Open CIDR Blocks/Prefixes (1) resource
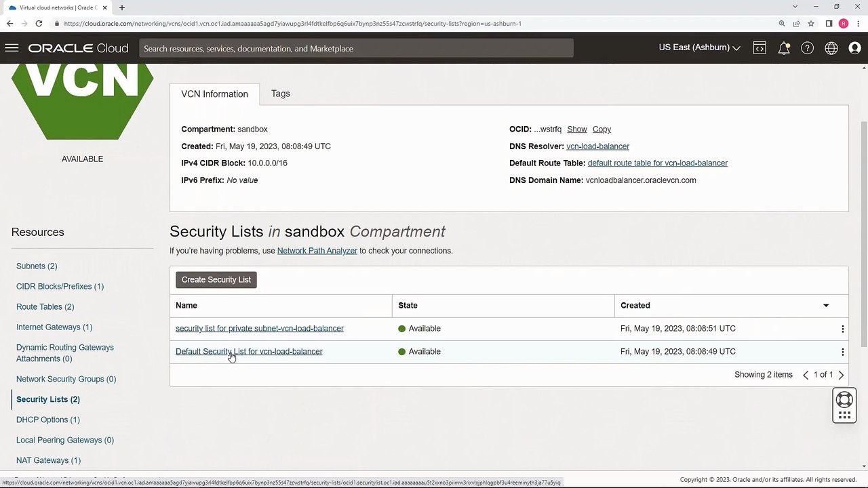 coord(60,287)
